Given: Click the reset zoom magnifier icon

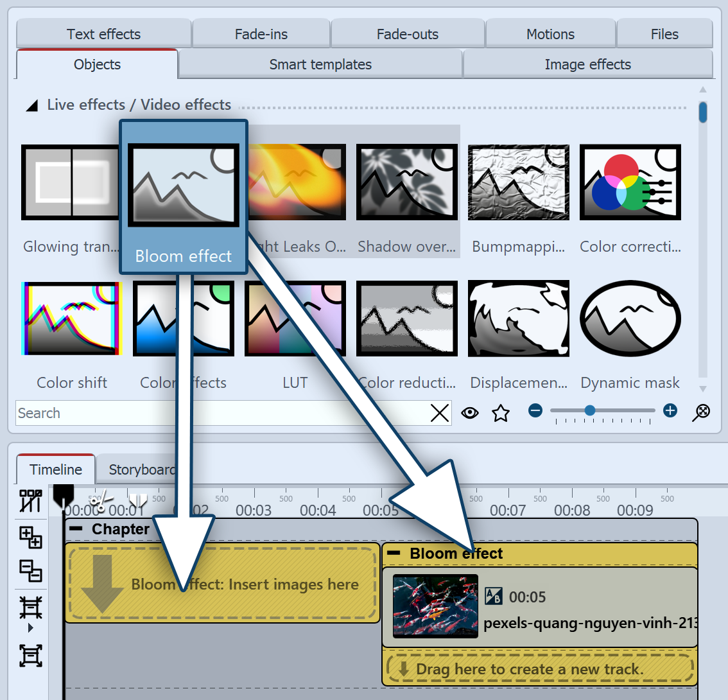Looking at the screenshot, I should tap(702, 412).
